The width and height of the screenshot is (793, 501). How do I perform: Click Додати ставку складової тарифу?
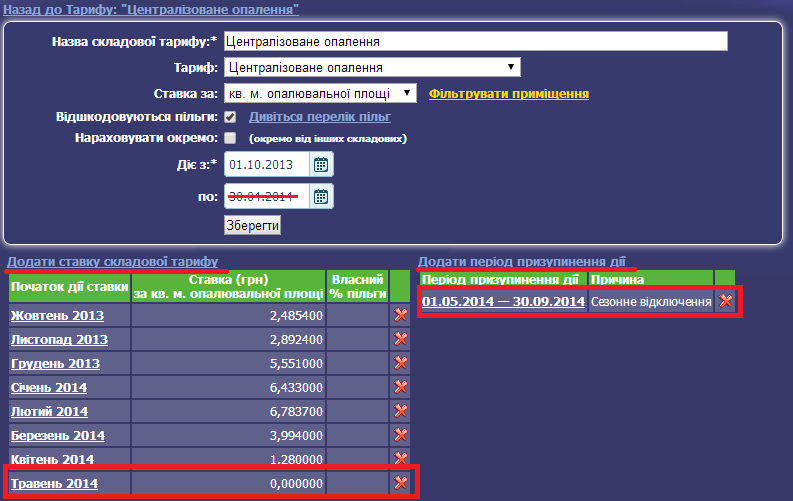click(x=112, y=262)
